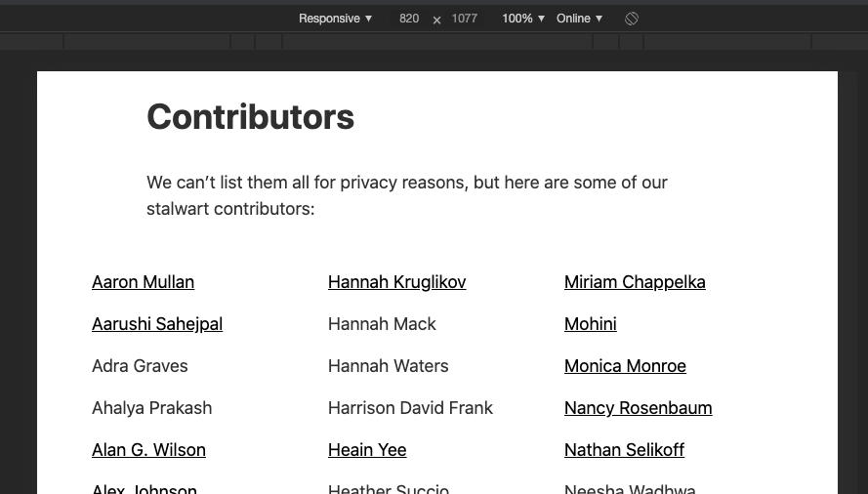
Task: Click the Adra Graves name
Action: pyautogui.click(x=140, y=366)
